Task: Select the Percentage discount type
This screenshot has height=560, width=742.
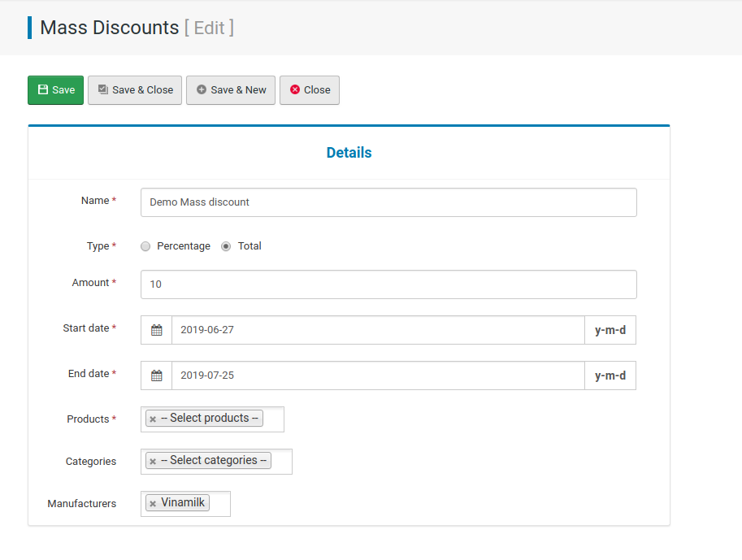Action: (145, 246)
